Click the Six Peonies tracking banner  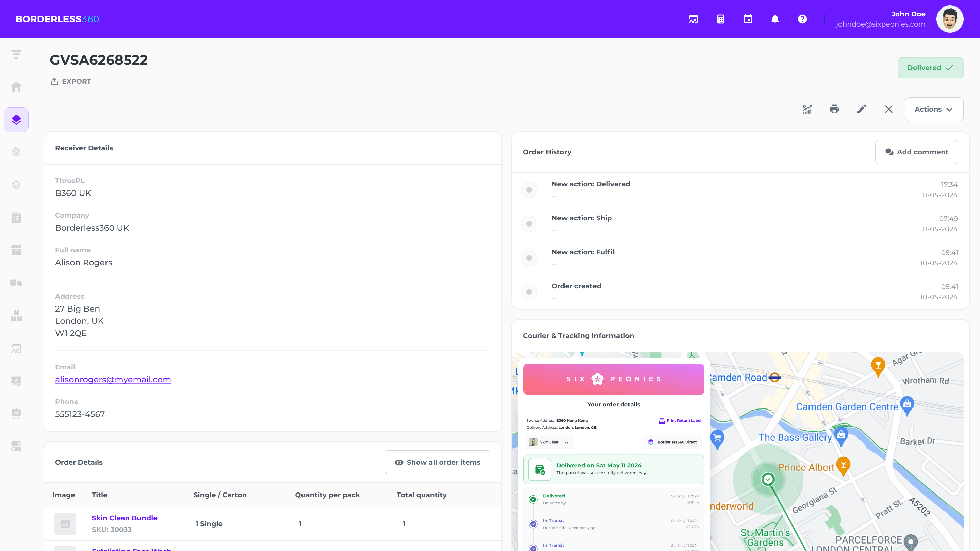pyautogui.click(x=614, y=379)
